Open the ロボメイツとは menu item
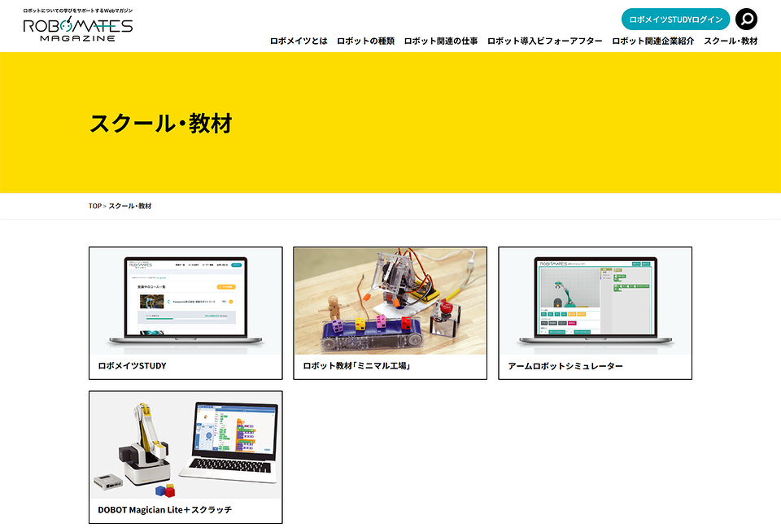Image resolution: width=781 pixels, height=532 pixels. pyautogui.click(x=299, y=41)
